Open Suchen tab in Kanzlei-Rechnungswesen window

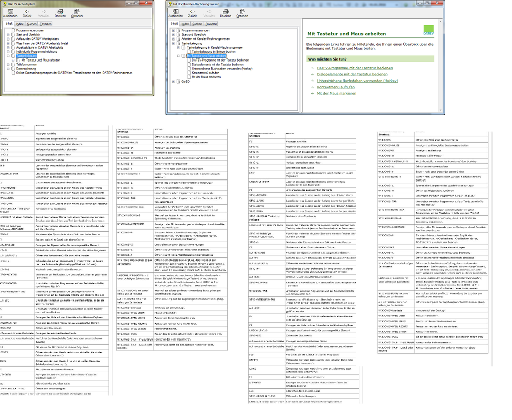(x=197, y=24)
